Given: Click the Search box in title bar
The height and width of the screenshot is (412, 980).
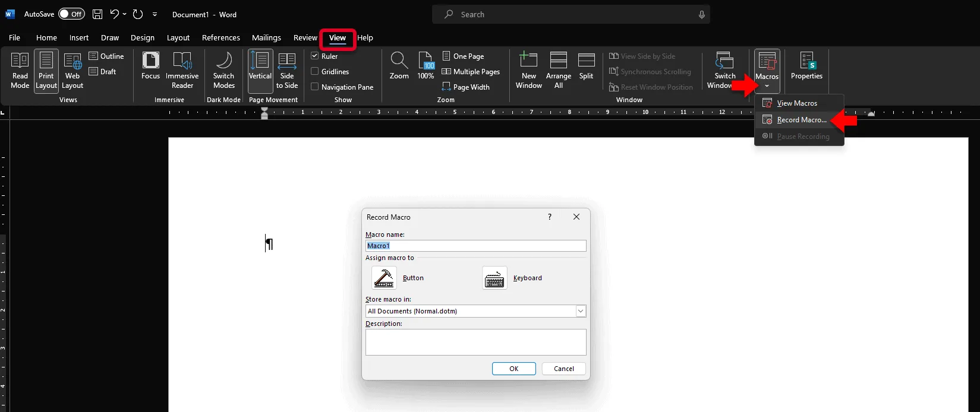Looking at the screenshot, I should [x=571, y=14].
